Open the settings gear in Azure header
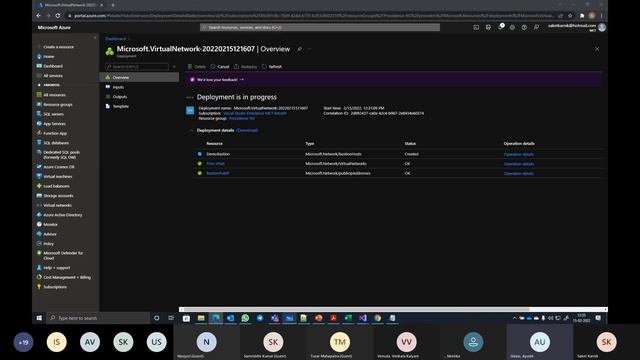The image size is (640, 360). (512, 27)
